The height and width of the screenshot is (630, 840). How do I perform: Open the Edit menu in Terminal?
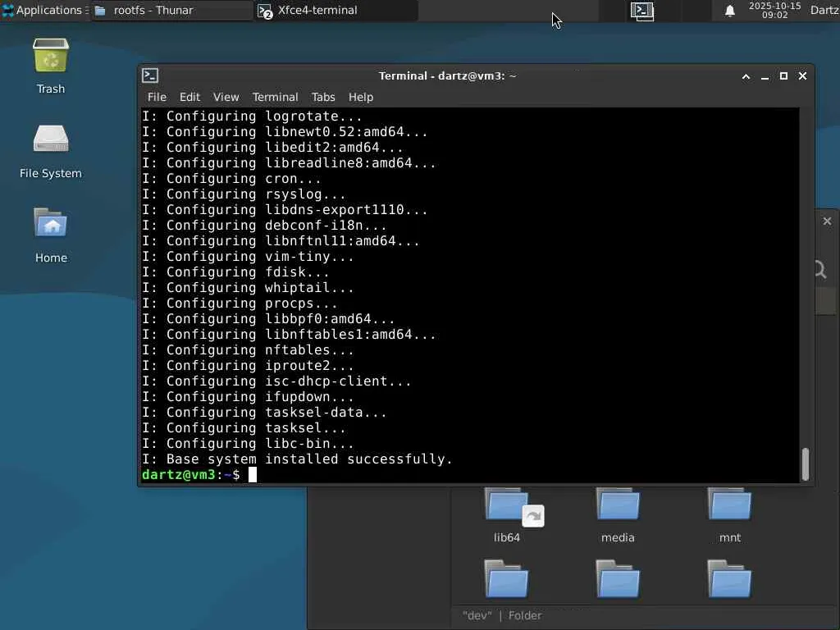click(189, 97)
